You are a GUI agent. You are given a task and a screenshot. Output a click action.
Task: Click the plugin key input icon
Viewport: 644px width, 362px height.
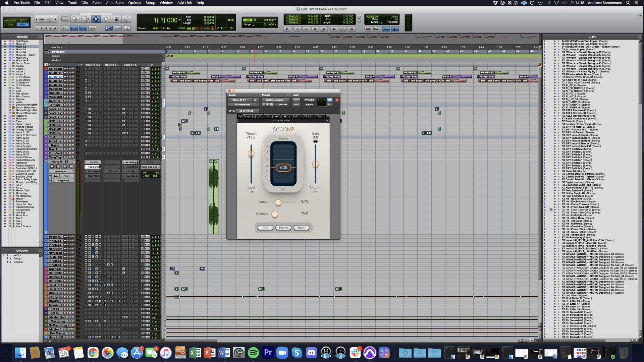click(231, 111)
